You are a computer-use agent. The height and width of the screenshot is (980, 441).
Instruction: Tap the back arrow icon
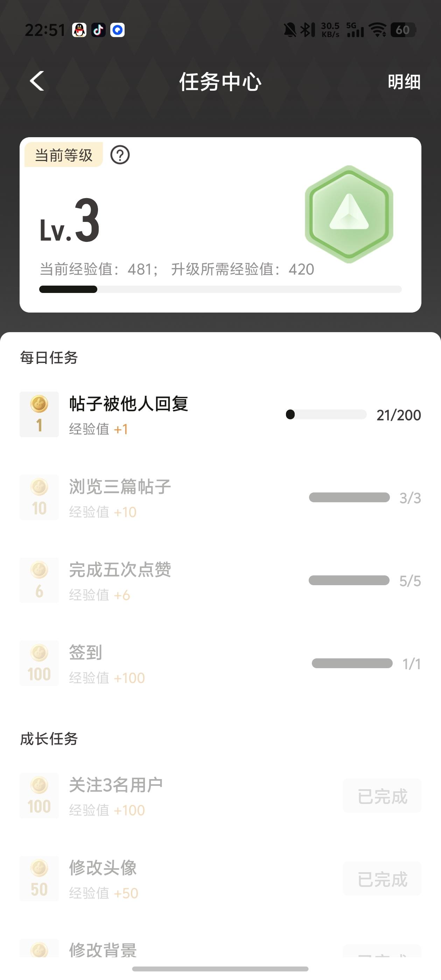pyautogui.click(x=37, y=81)
